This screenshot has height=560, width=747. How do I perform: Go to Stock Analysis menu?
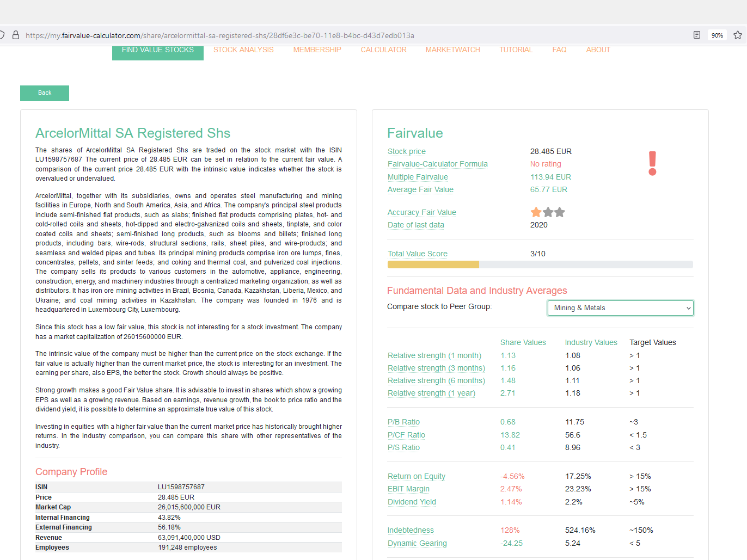243,50
